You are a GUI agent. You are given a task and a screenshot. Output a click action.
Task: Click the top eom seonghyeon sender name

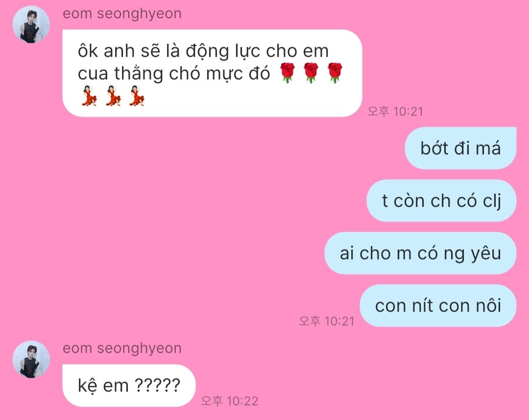122,14
